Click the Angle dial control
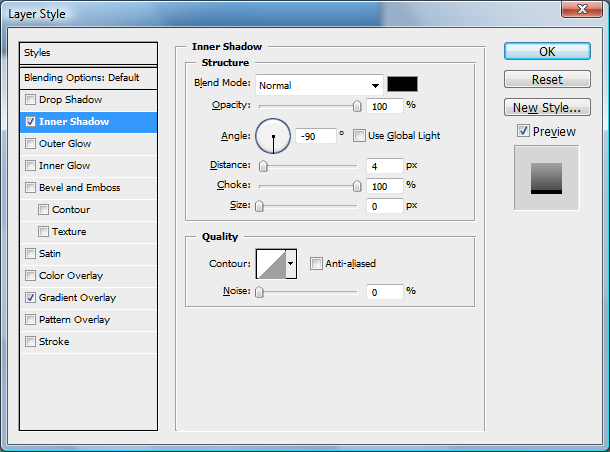 [273, 135]
